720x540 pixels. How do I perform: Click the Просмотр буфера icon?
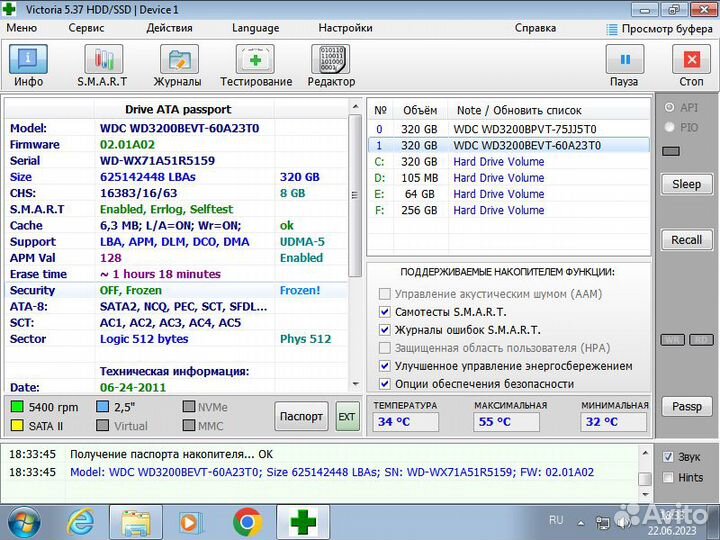(x=612, y=29)
